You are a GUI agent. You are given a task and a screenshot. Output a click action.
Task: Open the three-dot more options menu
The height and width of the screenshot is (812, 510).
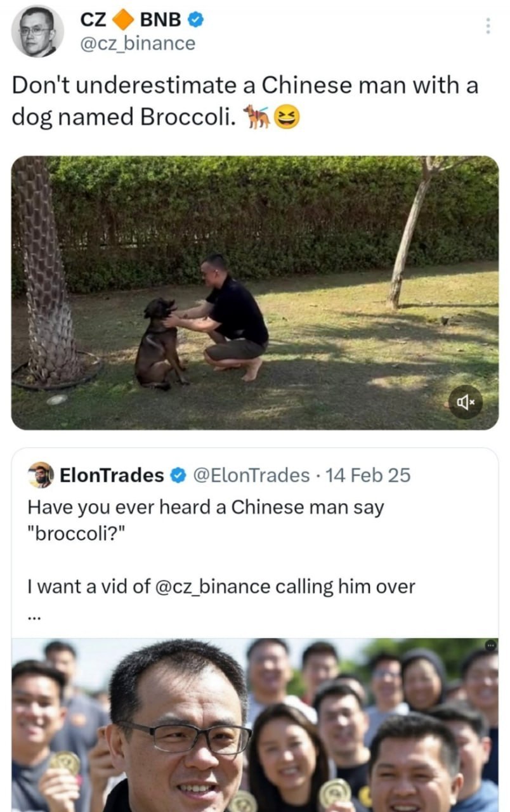click(x=488, y=26)
